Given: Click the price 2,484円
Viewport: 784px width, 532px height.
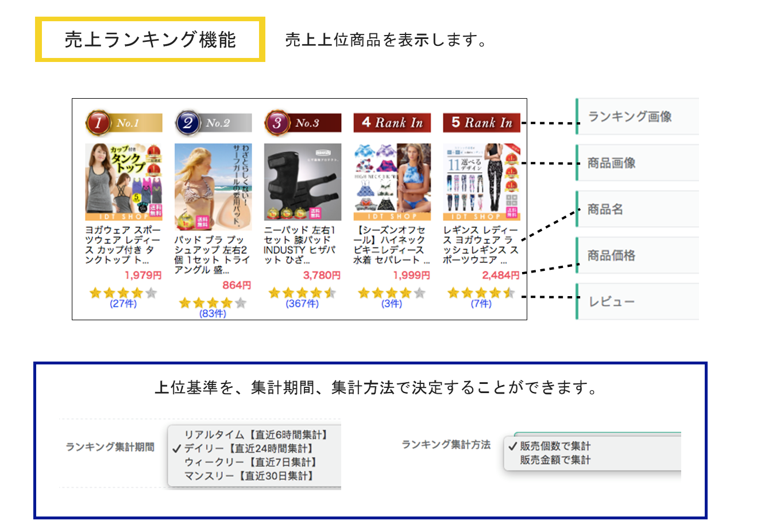Looking at the screenshot, I should pyautogui.click(x=501, y=275).
